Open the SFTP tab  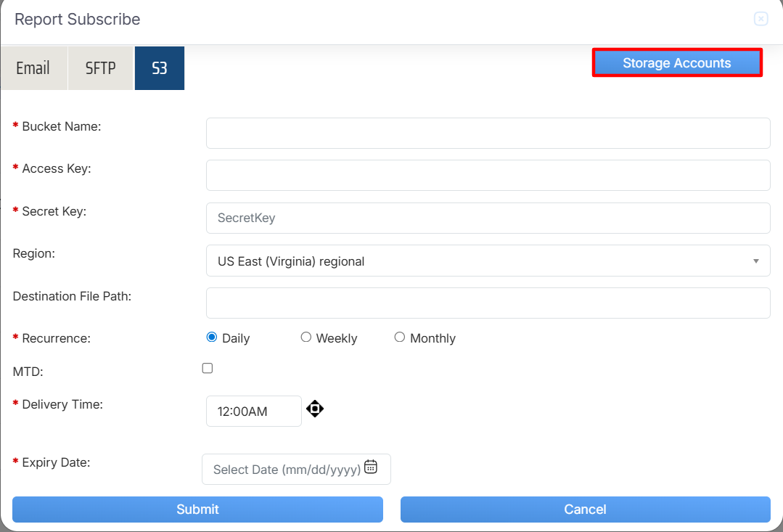click(x=101, y=68)
